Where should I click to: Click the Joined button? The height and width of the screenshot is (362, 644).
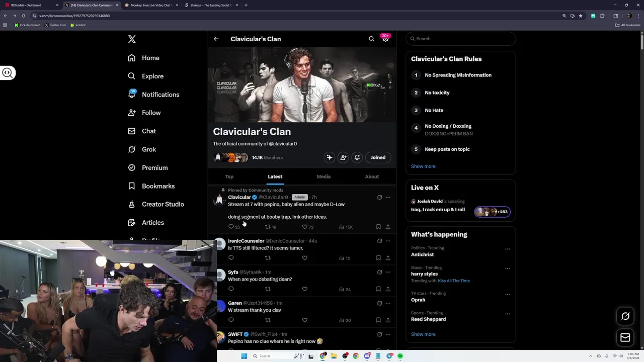378,157
